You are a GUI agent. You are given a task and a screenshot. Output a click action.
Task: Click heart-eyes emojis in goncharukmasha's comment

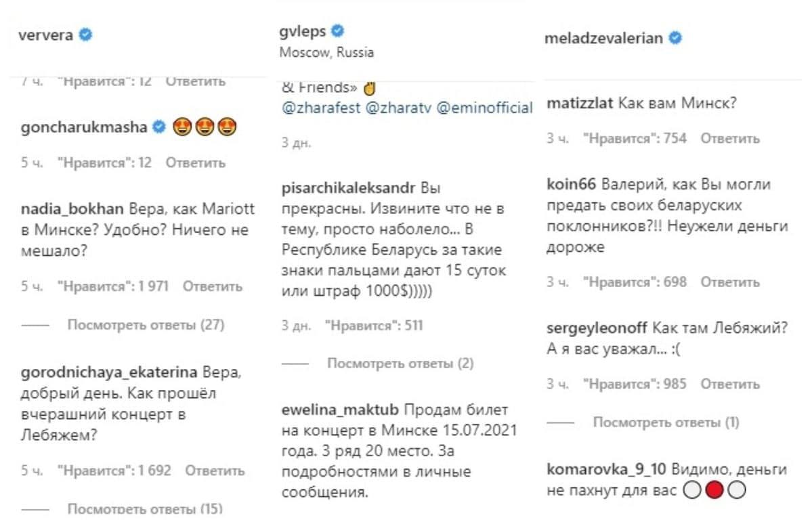pyautogui.click(x=205, y=127)
